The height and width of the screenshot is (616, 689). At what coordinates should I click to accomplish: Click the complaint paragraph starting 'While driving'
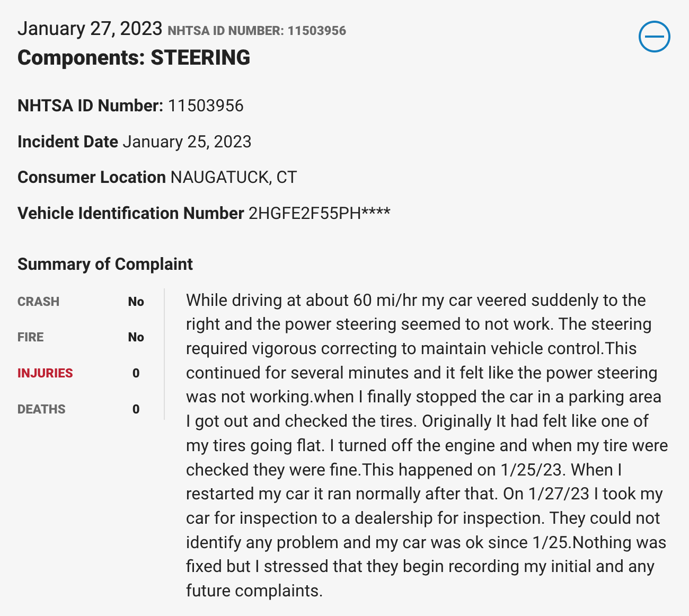[x=424, y=445]
